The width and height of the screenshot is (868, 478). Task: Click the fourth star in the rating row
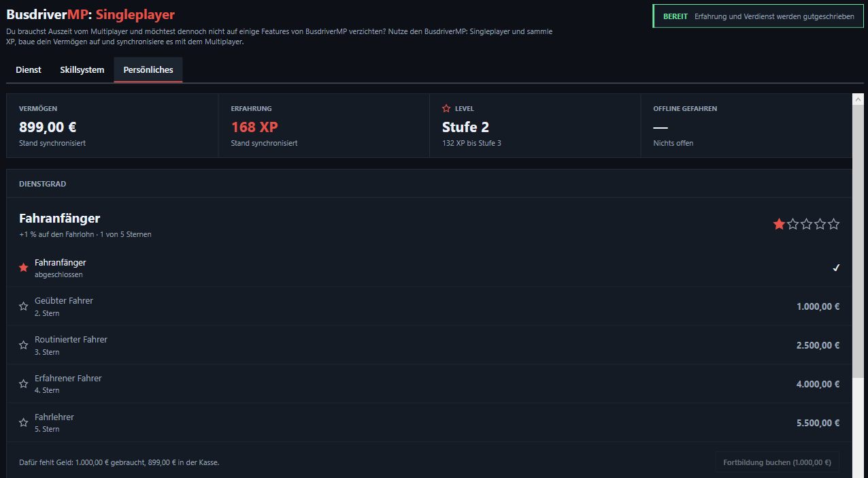click(820, 224)
